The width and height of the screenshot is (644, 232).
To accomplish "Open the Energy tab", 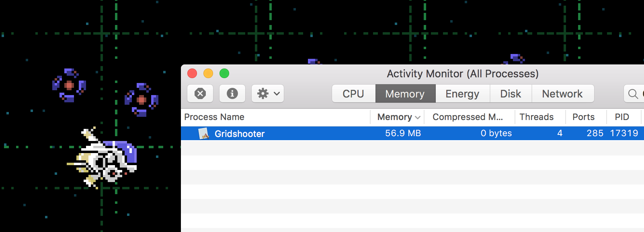I will tap(462, 93).
